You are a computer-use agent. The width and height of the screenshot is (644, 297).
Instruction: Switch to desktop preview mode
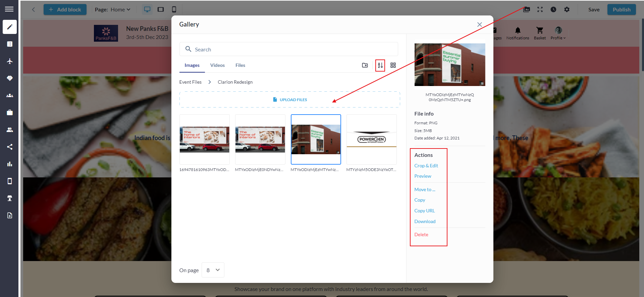pos(147,9)
